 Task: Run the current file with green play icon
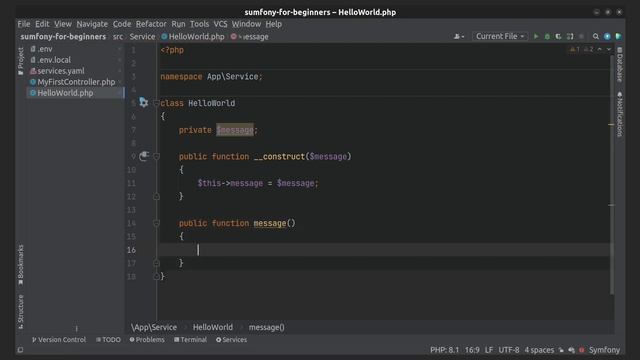[536, 36]
